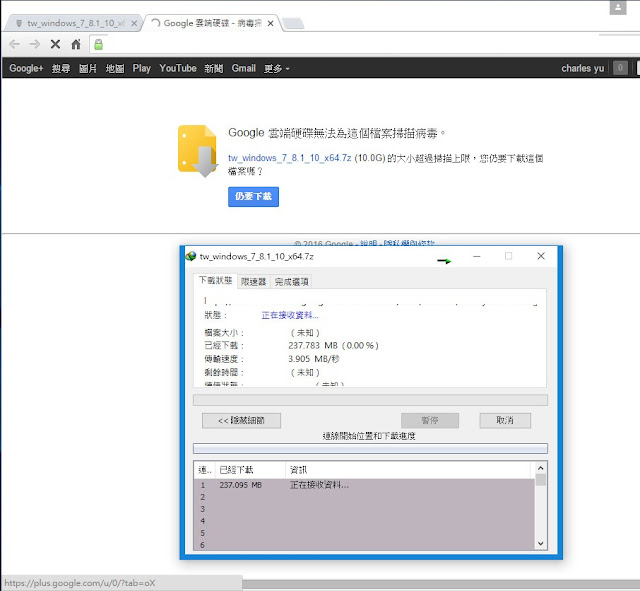Close the download dialog window
Viewport: 640px width, 591px height.
pos(541,256)
